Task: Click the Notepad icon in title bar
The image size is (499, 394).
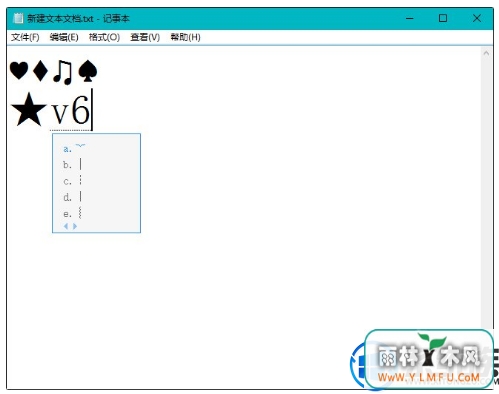Action: coord(19,18)
